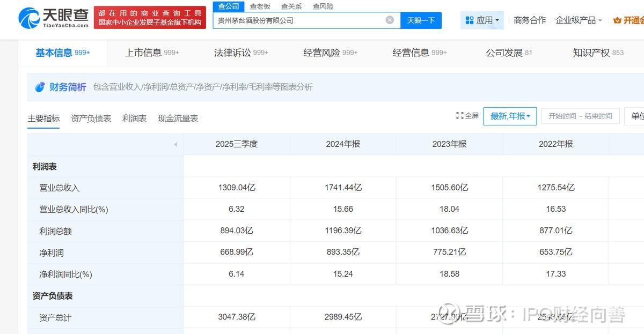Switch to the 现金流量表 sub-tab
This screenshot has width=644, height=334.
[x=178, y=118]
